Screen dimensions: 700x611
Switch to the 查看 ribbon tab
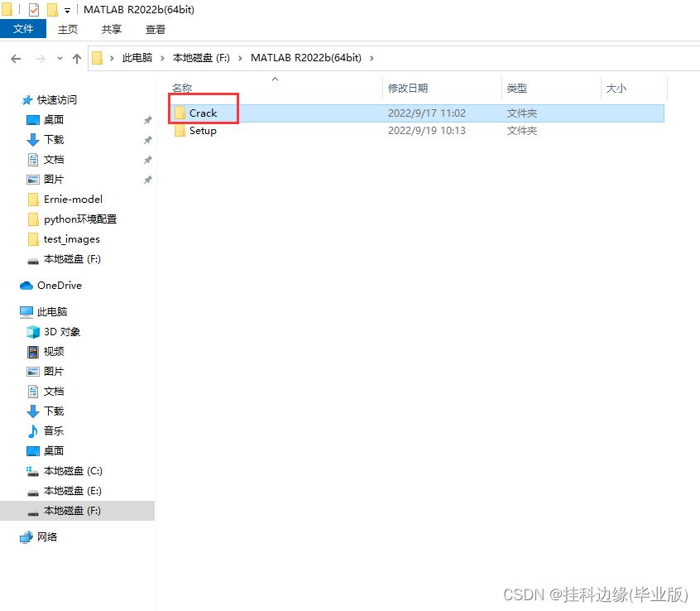coord(155,29)
